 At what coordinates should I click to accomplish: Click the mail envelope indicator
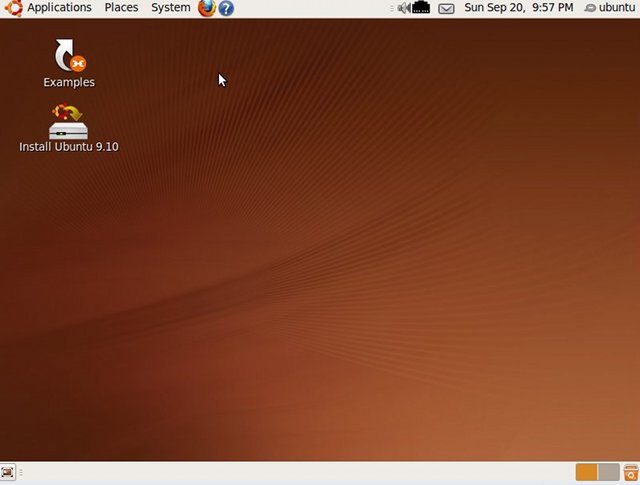coord(446,8)
